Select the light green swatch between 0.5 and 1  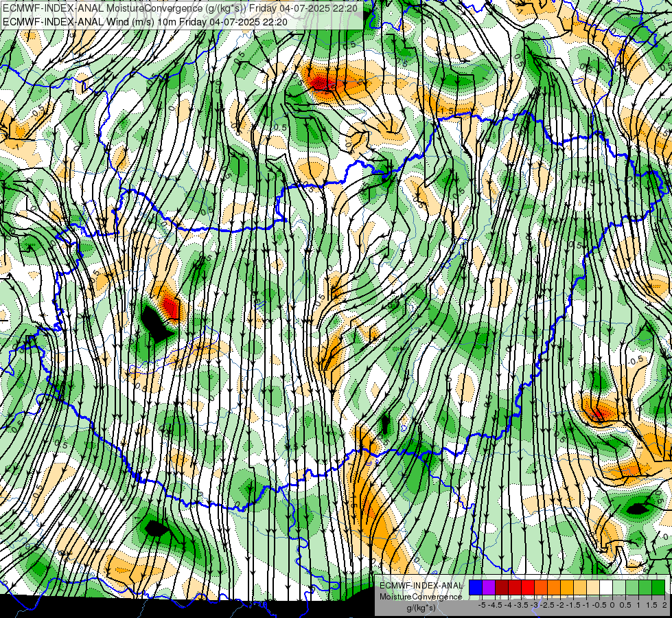point(633,588)
